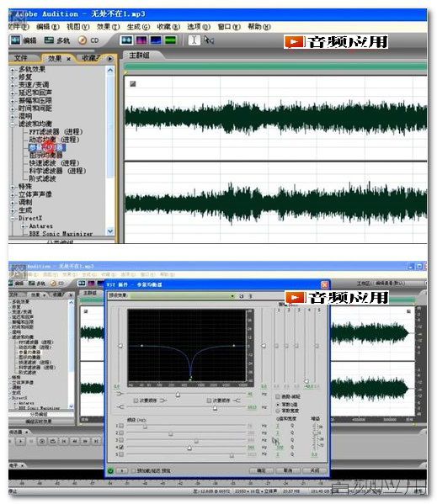Enable band 3 checkbox in EQ dialog
This screenshot has height=504, width=437.
tap(121, 440)
